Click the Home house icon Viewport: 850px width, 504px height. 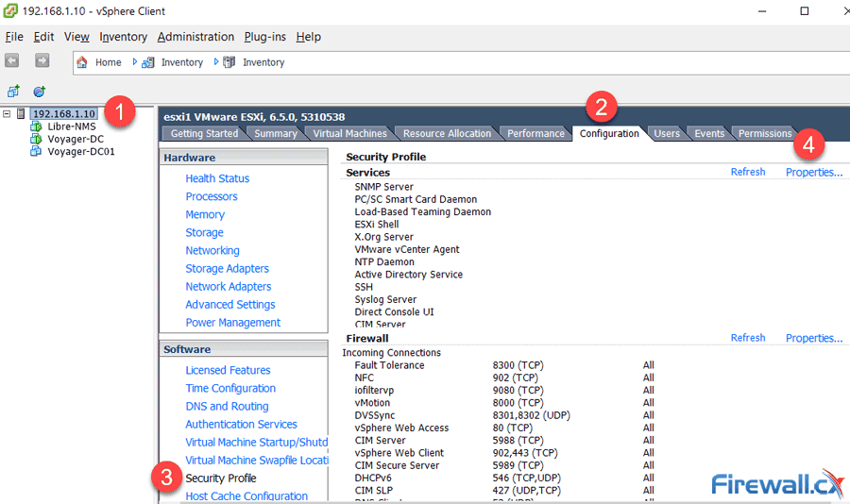pos(82,62)
